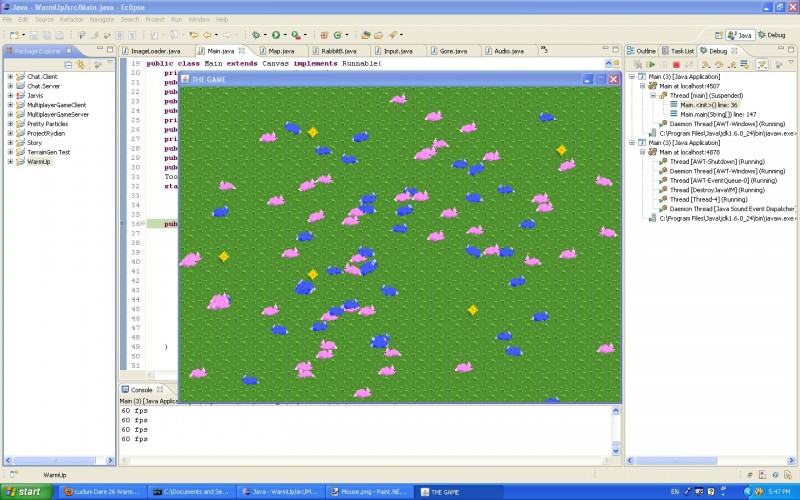Click the Debug bug toolbar icon

[x=256, y=35]
